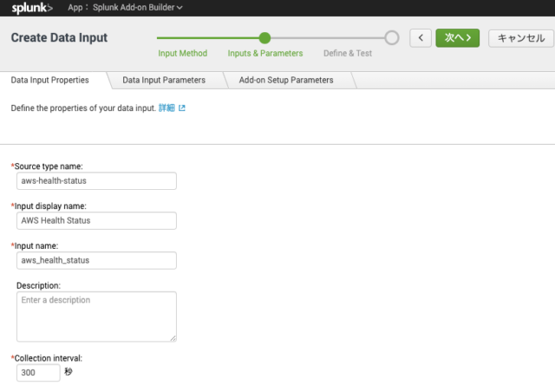Click the 秒 seconds unit label
This screenshot has width=555, height=392.
(69, 371)
